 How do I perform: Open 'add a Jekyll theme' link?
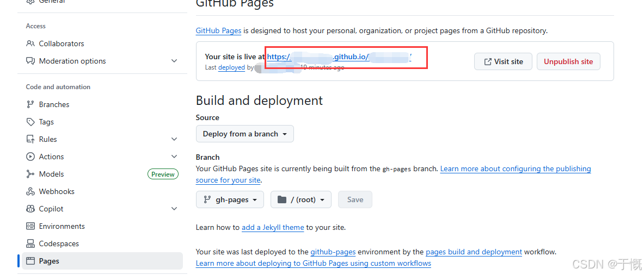tap(273, 227)
